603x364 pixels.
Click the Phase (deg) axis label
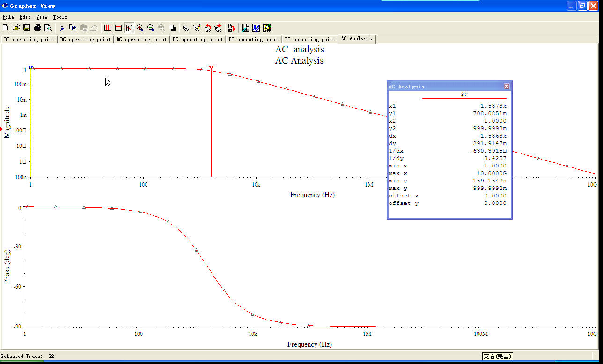pos(7,266)
